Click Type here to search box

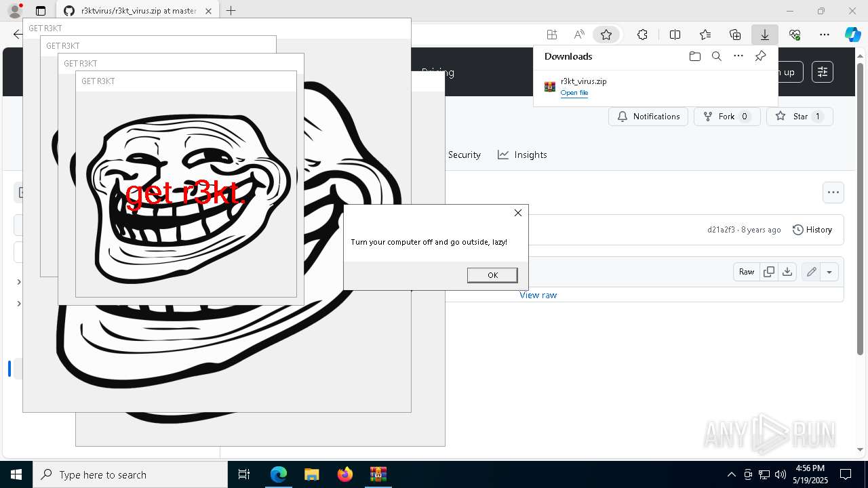pyautogui.click(x=130, y=474)
